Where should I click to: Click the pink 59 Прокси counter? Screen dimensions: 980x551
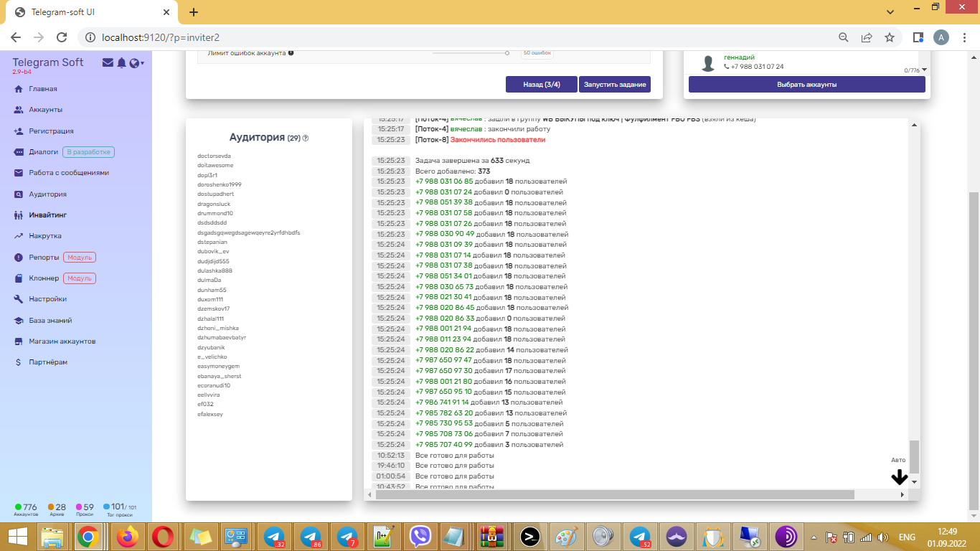[x=85, y=509]
